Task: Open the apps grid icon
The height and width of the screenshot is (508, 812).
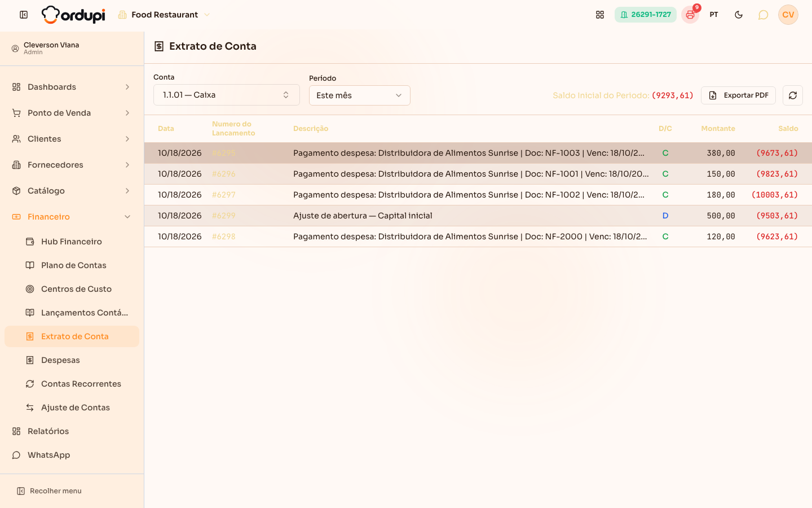Action: 600,15
